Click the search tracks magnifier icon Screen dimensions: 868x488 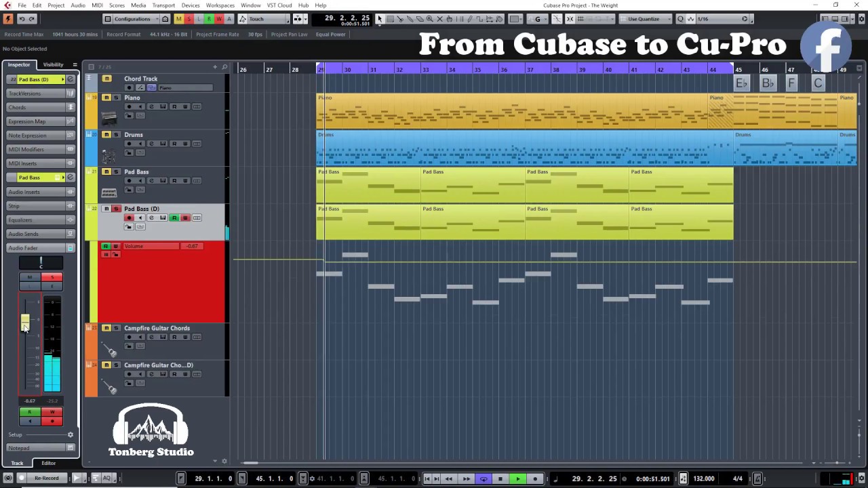224,66
